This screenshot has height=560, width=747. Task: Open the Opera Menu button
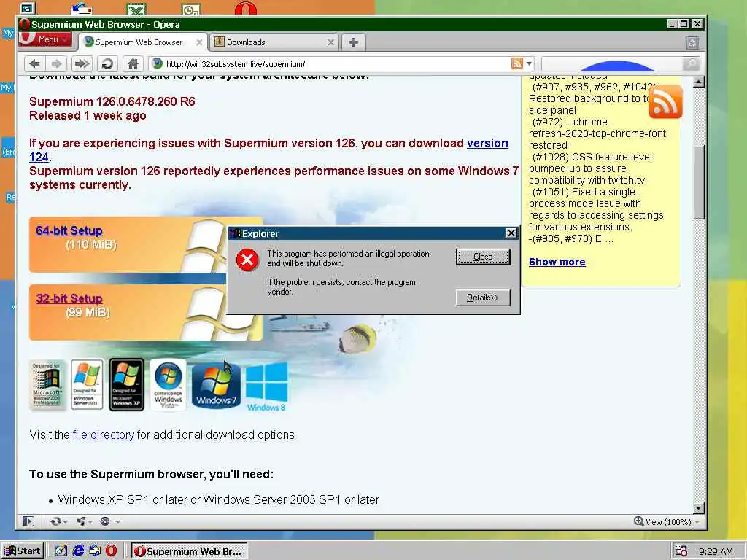(45, 39)
